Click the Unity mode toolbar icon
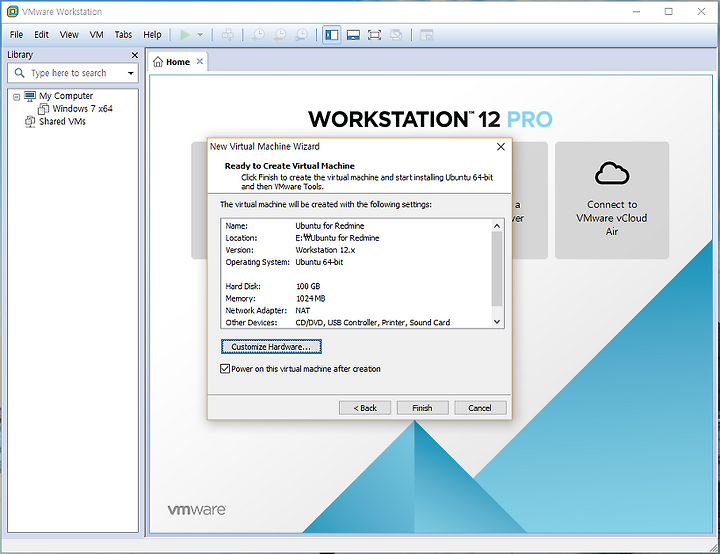Screen dimensions: 720x554 tap(396, 35)
